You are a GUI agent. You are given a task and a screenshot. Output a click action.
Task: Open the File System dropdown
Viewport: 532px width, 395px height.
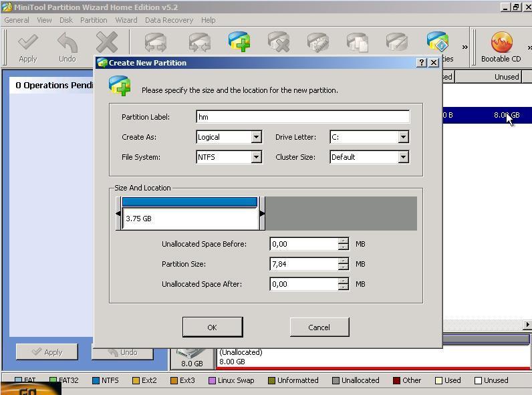tap(255, 157)
